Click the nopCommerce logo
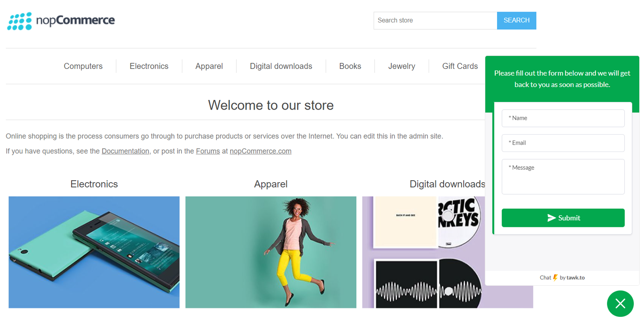Viewport: 644px width, 320px height. [x=61, y=21]
